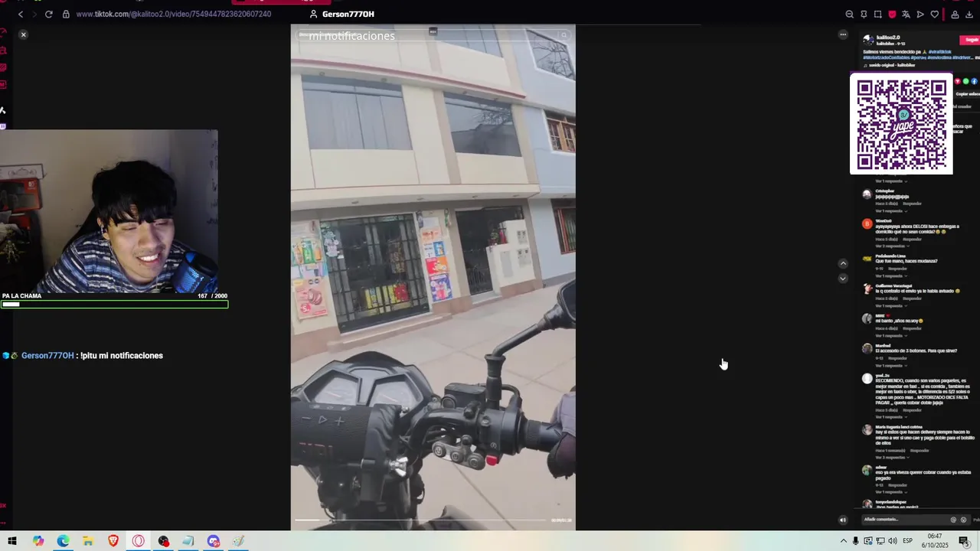
Task: Open Windows Start menu
Action: coord(12,541)
